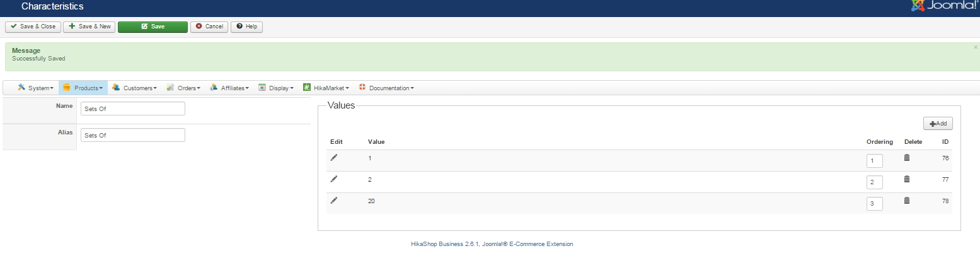Viewport: 980px width, 253px height.
Task: Delete value 2 using its trash icon
Action: (x=907, y=179)
